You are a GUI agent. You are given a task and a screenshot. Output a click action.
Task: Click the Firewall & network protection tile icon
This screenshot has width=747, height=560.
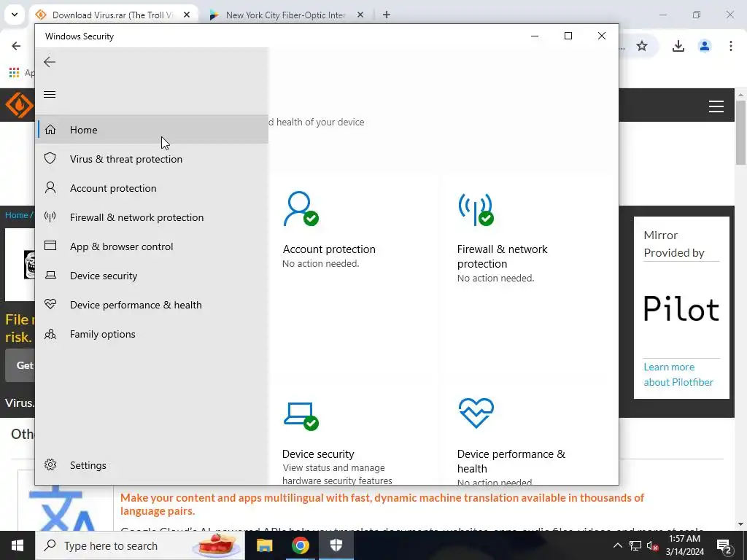476,209
